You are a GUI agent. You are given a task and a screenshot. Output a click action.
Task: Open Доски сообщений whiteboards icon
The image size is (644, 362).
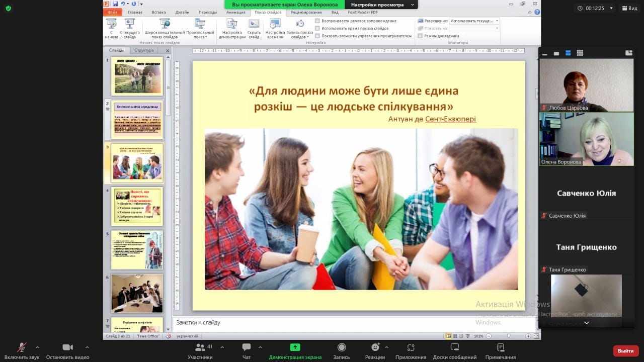[454, 348]
